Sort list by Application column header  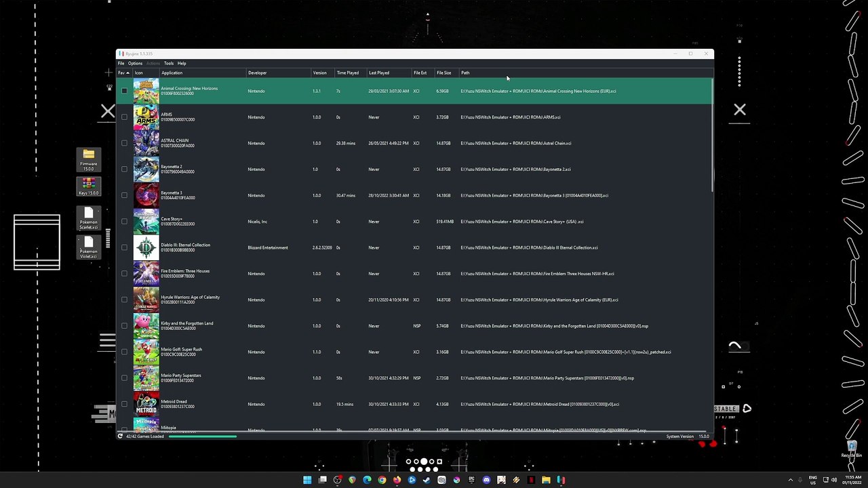203,73
